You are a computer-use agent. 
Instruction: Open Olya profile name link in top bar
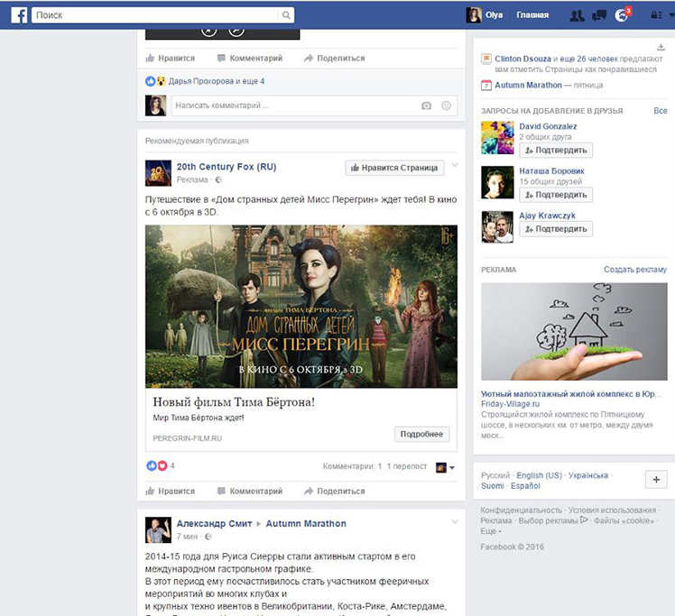(494, 15)
